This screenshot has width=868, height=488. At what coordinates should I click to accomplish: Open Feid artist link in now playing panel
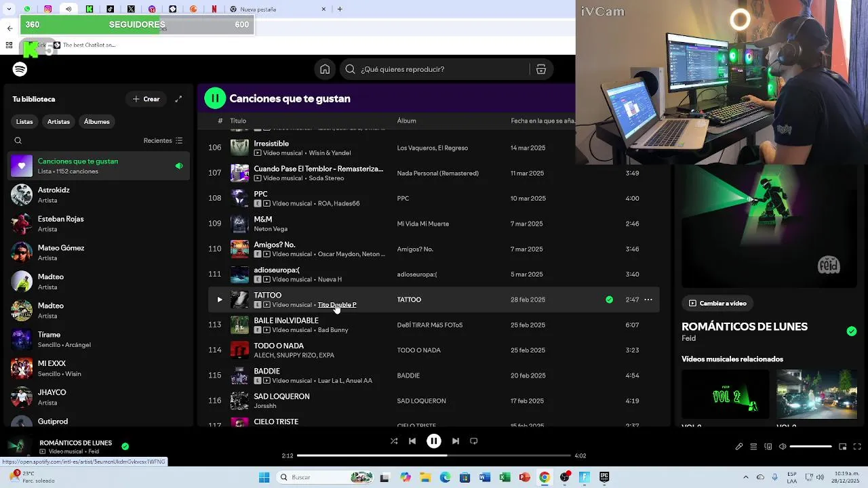pos(689,338)
